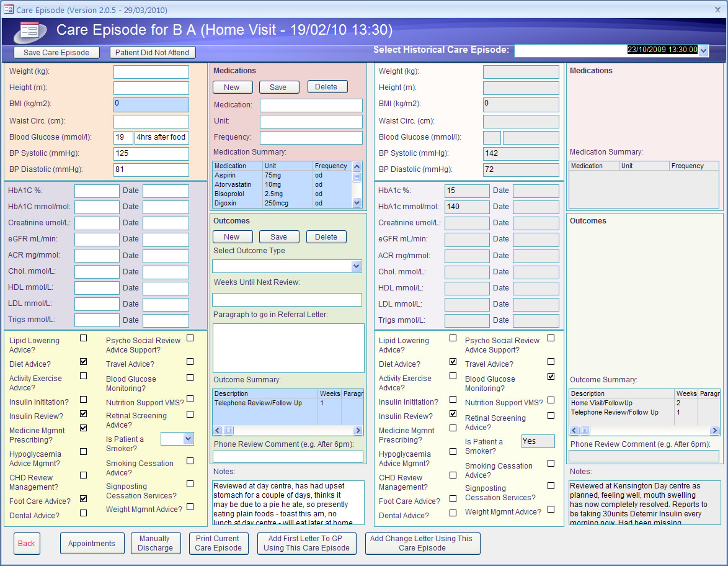Tick the Lipid Lowering Advice checkbox on left

pyautogui.click(x=83, y=338)
